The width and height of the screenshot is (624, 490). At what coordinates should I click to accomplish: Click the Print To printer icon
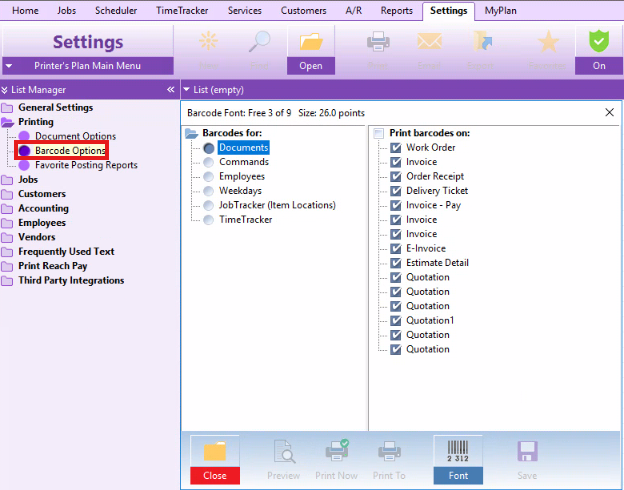389,451
